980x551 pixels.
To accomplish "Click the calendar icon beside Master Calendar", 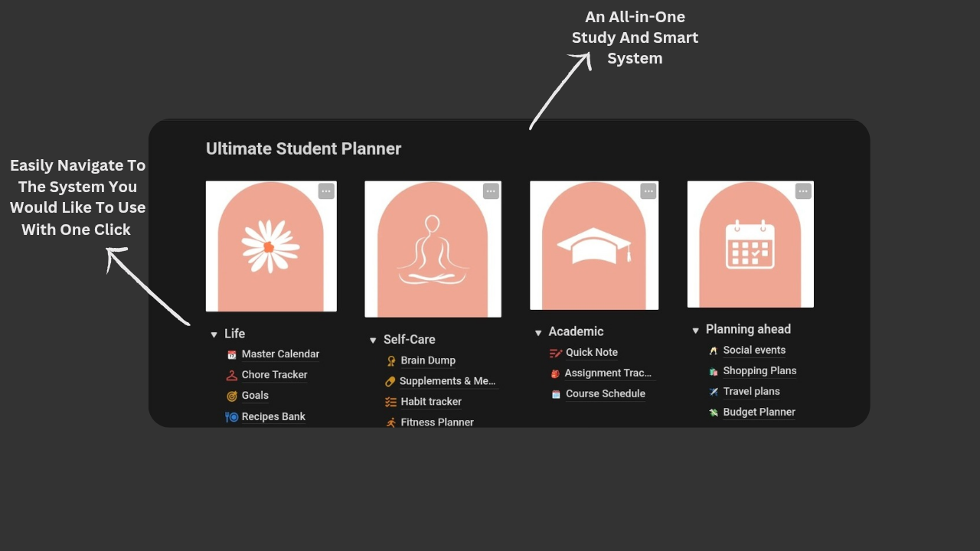I will point(231,354).
